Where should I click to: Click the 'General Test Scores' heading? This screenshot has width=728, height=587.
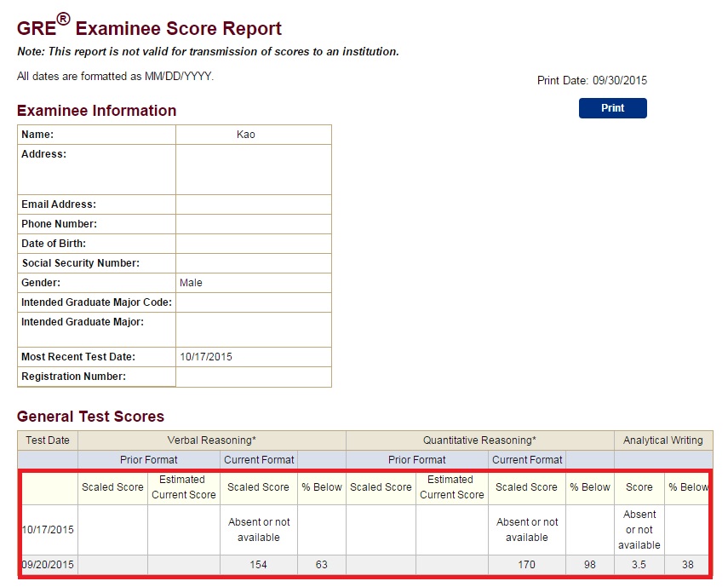pos(90,416)
